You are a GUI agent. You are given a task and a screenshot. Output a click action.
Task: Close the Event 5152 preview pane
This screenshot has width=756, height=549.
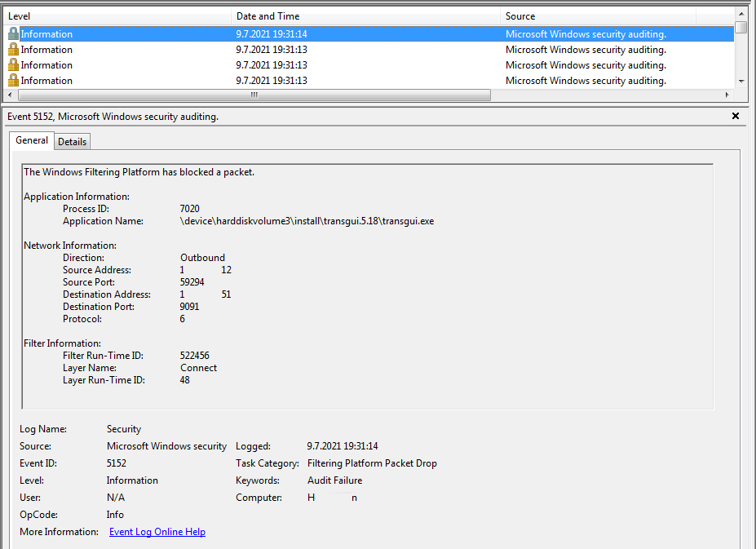coord(735,116)
